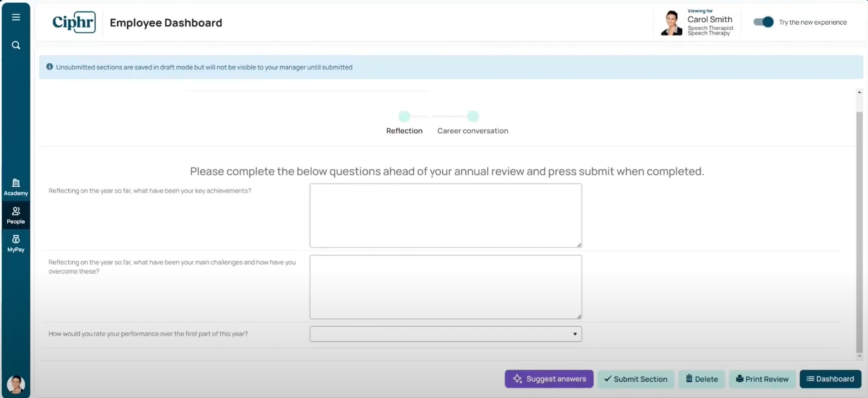The image size is (868, 398).
Task: Open the People sidebar section
Action: (16, 215)
